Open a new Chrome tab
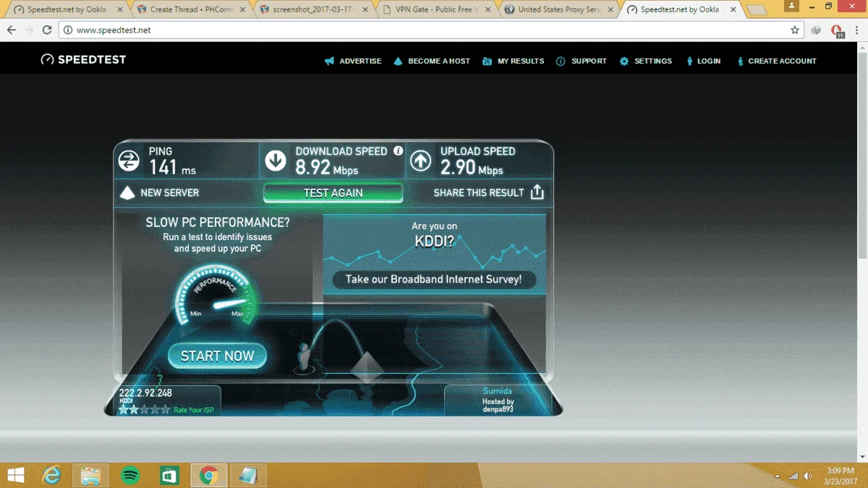 757,10
